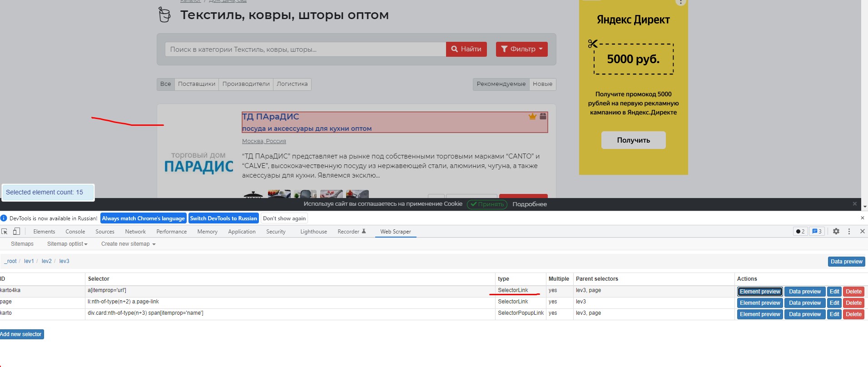Switch sorting to Новые

[x=542, y=84]
